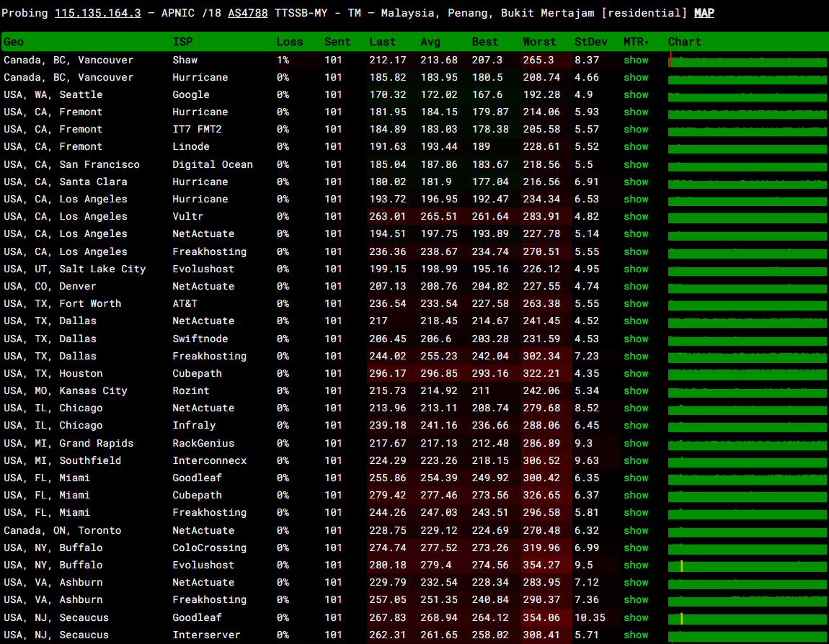Screen dimensions: 829x644
Task: Show MTR for Los Angeles NetActuate row
Action: pyautogui.click(x=636, y=235)
